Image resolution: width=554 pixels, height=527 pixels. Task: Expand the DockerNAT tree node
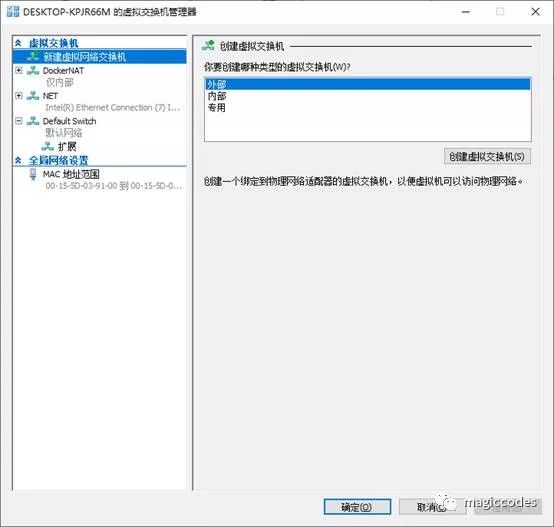[19, 70]
